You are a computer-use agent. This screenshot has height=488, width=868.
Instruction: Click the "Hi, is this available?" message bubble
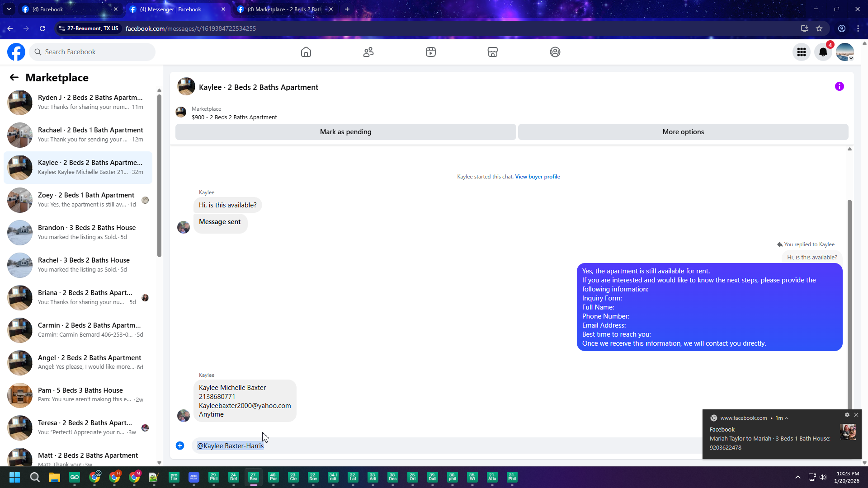228,205
